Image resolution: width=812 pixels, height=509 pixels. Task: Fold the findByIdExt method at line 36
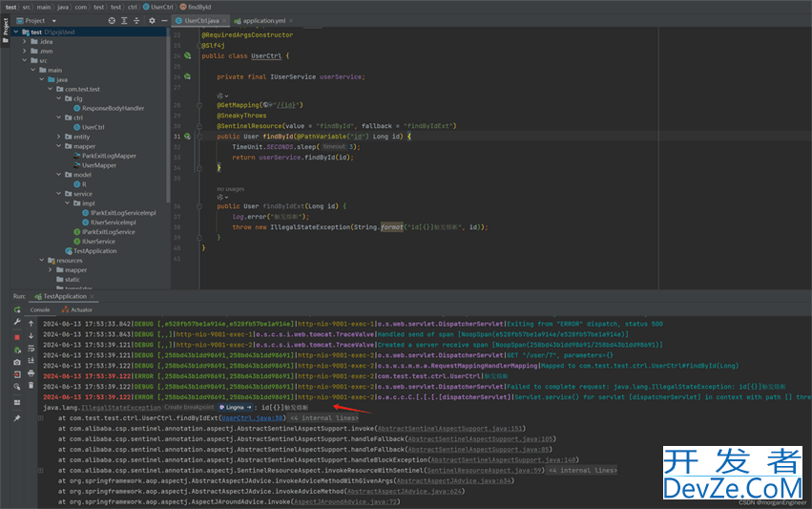pos(199,206)
